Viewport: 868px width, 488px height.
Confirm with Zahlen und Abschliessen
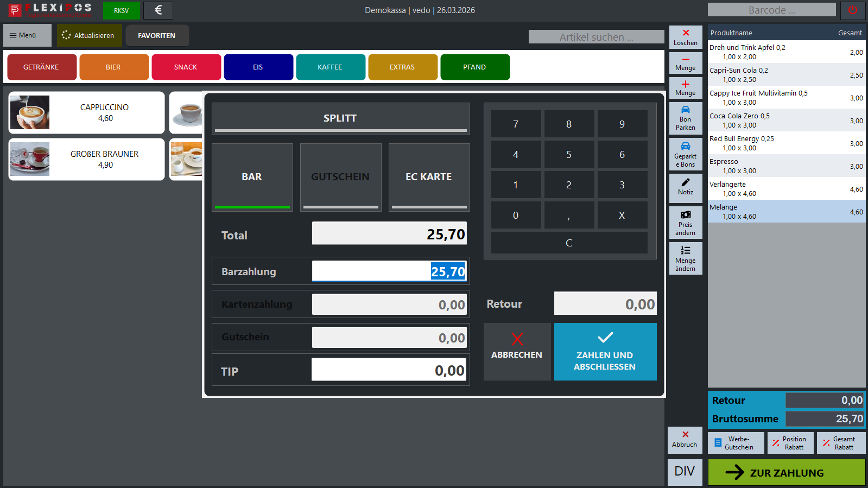pos(605,352)
